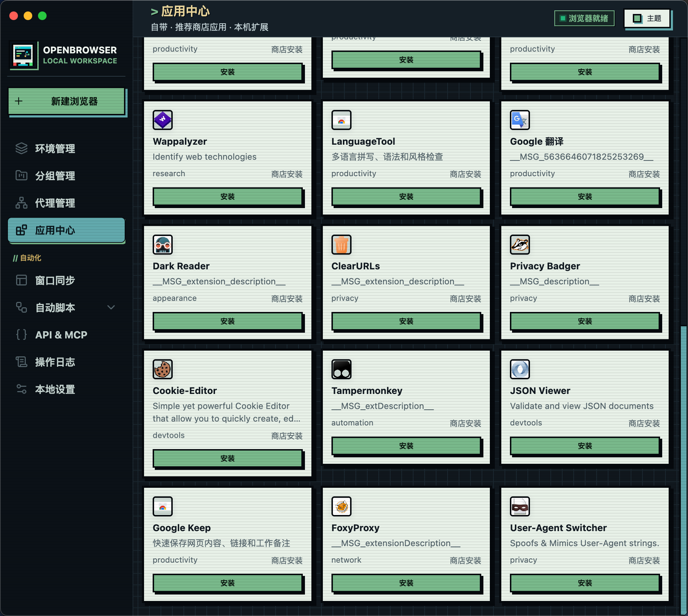Click "Spoofs & Mimics User-Agent strings." text
Image resolution: width=688 pixels, height=616 pixels.
[584, 543]
